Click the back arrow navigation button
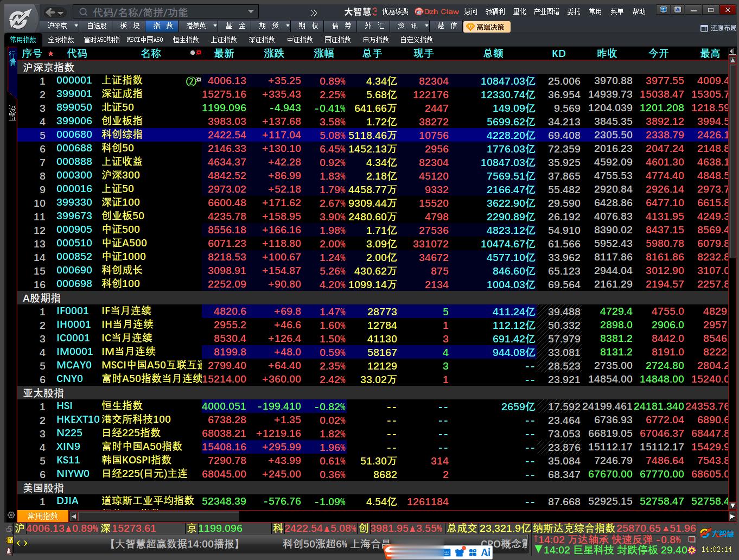This screenshot has width=739, height=560. point(50,12)
